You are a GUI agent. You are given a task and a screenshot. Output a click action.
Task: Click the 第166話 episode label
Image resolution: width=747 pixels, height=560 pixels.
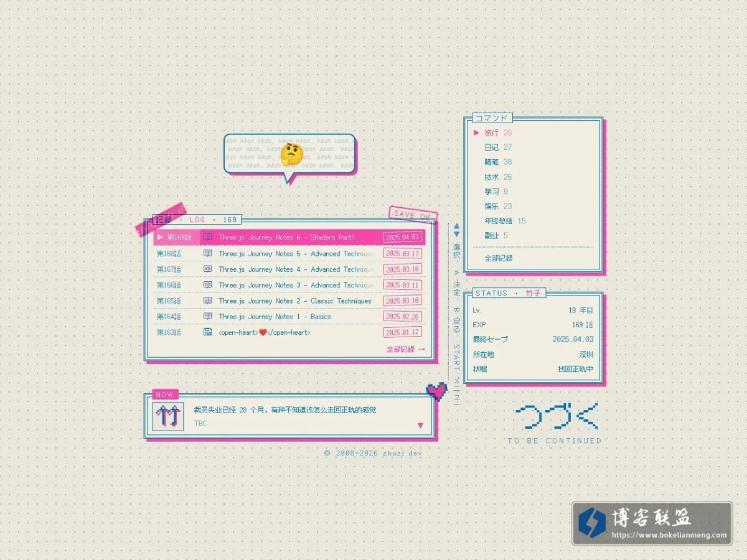coord(169,285)
